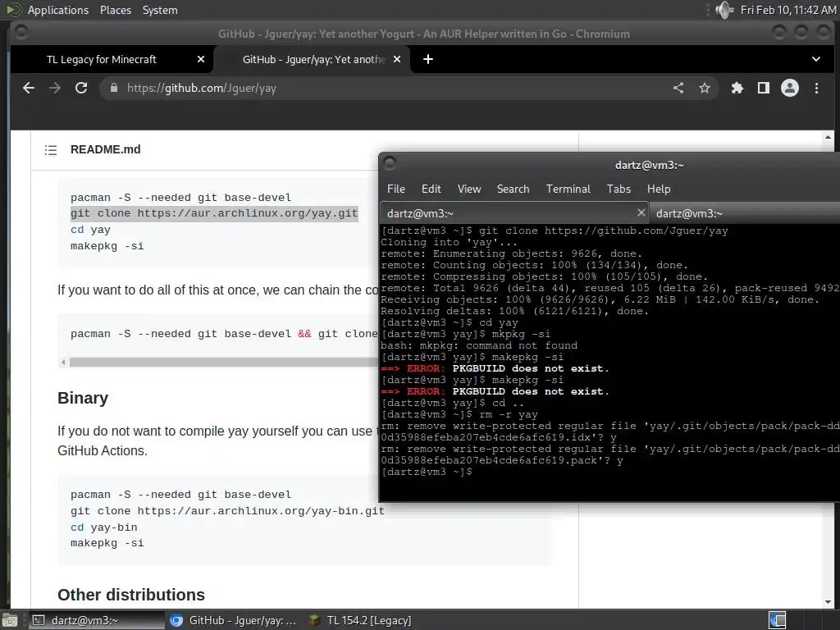Click the MATE Applications logo icon
The width and height of the screenshot is (840, 630).
(13, 10)
